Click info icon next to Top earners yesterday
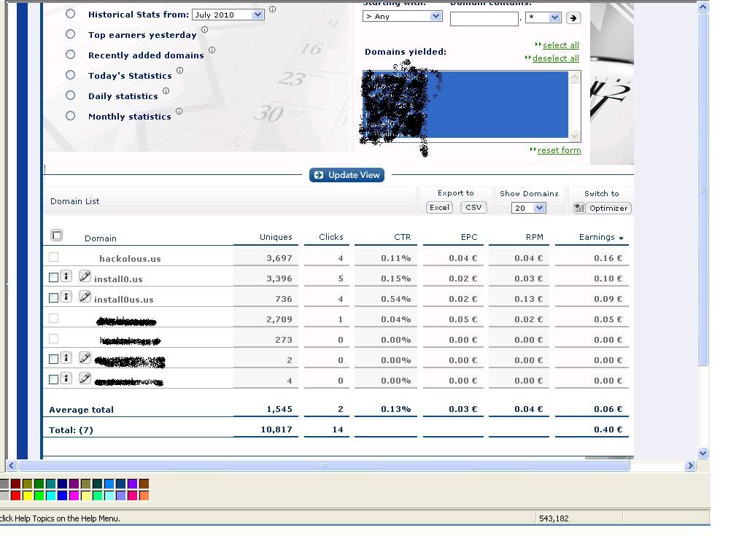 204,30
